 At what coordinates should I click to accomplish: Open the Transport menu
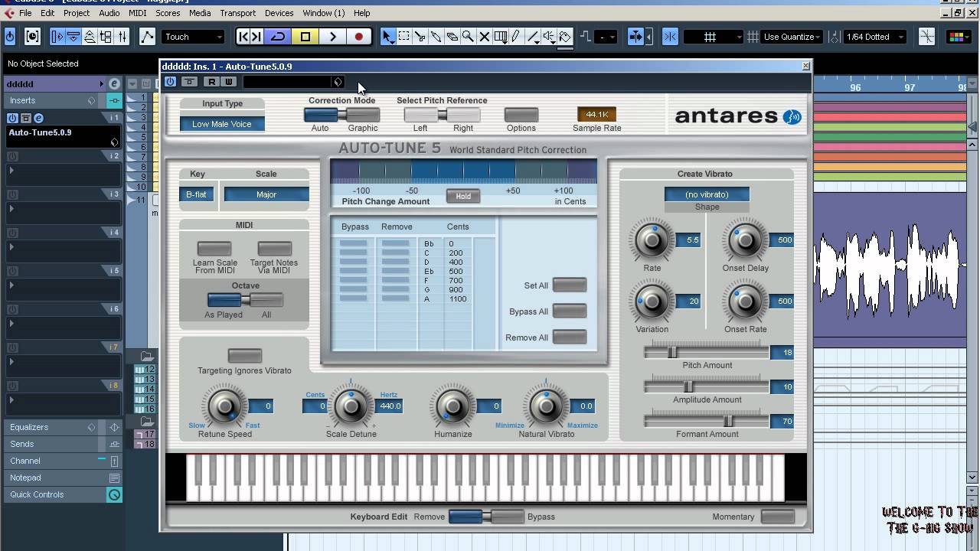[x=238, y=13]
